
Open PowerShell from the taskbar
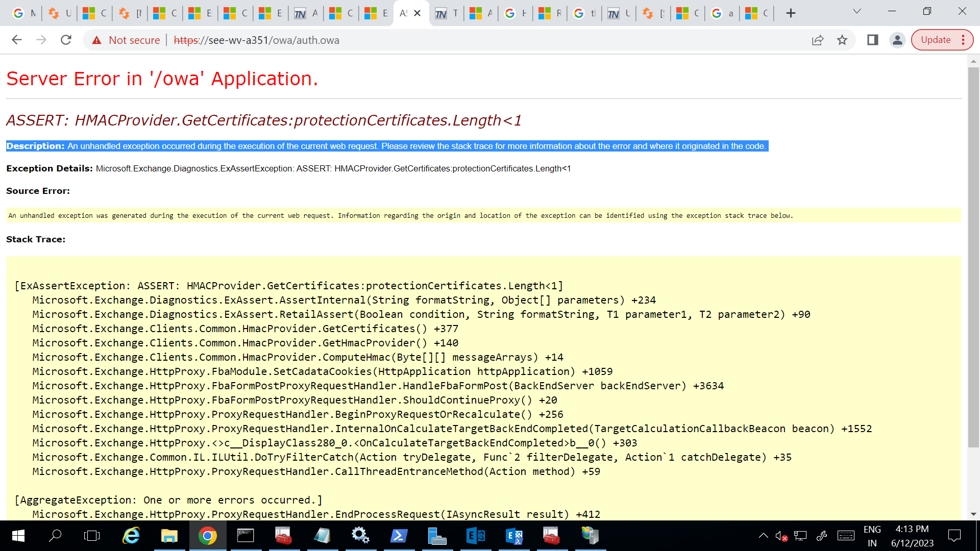399,536
